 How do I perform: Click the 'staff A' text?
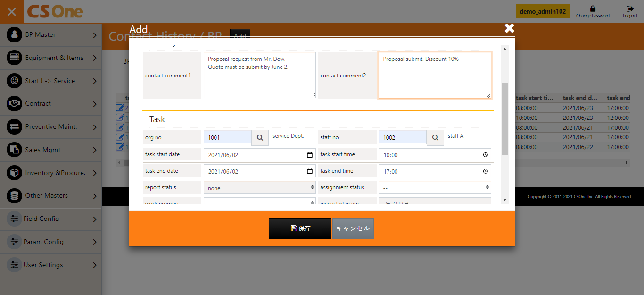[x=455, y=136]
